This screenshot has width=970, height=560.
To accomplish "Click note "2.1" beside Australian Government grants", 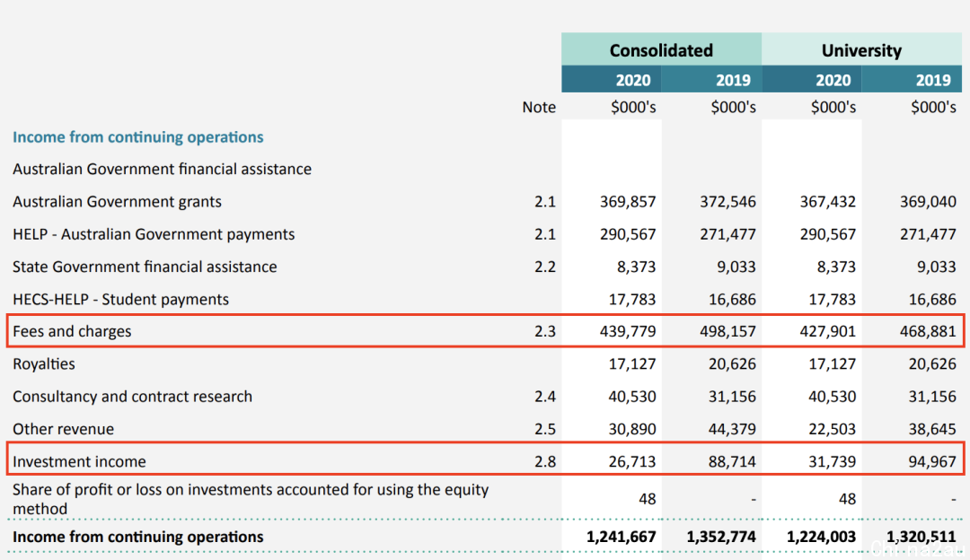I will click(x=545, y=202).
